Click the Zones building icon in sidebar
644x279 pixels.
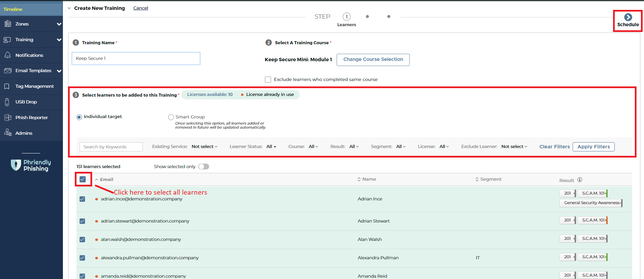[x=7, y=24]
